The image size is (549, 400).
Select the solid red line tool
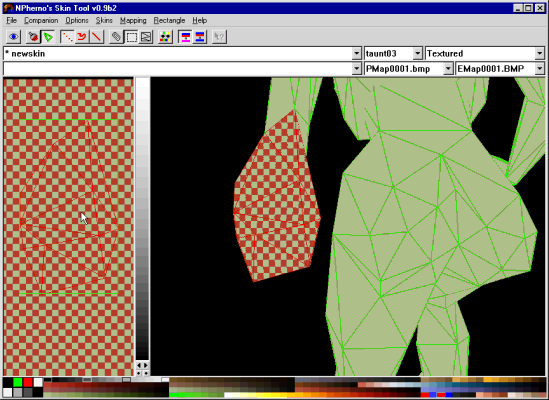coord(97,37)
